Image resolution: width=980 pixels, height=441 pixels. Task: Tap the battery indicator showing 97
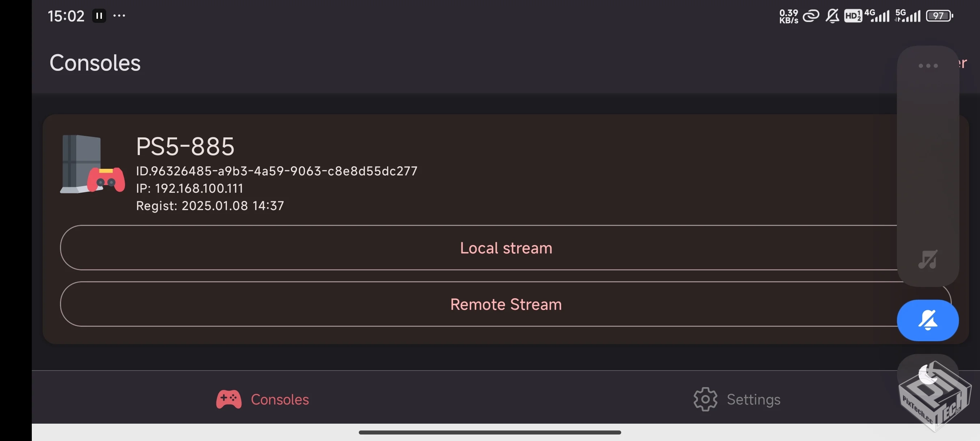click(939, 16)
